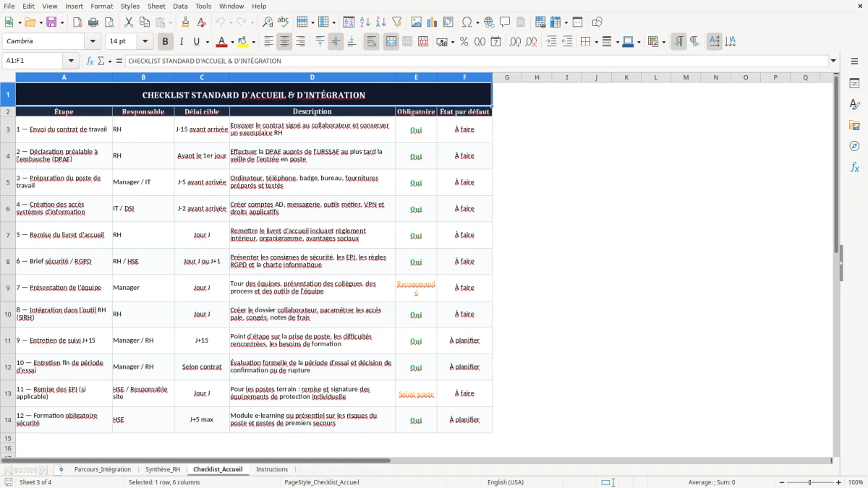Click Format as Date icon

tap(495, 42)
